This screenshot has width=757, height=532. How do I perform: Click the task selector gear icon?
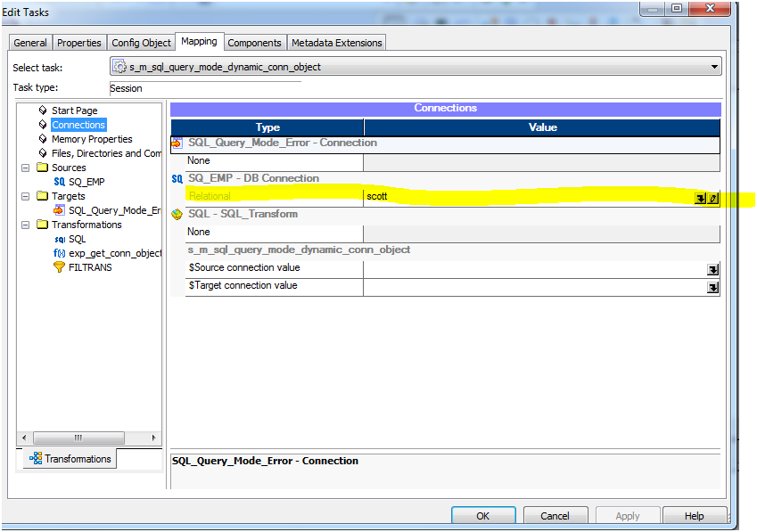pos(119,66)
